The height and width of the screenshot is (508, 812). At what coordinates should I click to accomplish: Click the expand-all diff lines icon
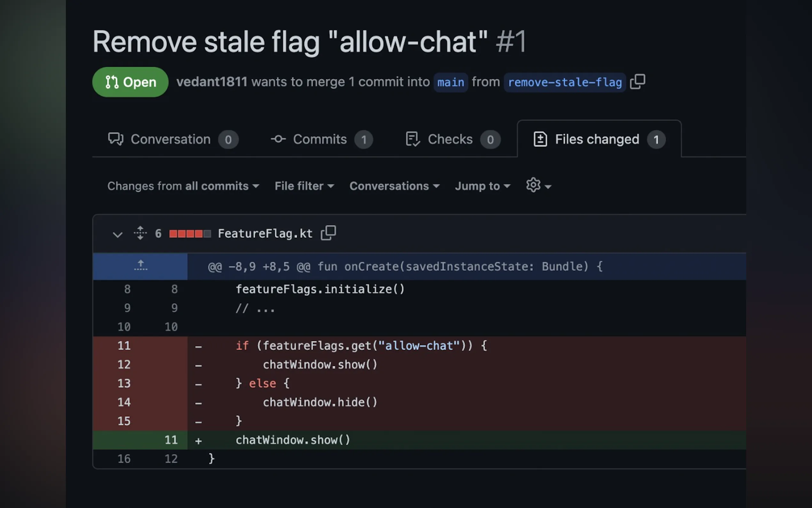(140, 233)
